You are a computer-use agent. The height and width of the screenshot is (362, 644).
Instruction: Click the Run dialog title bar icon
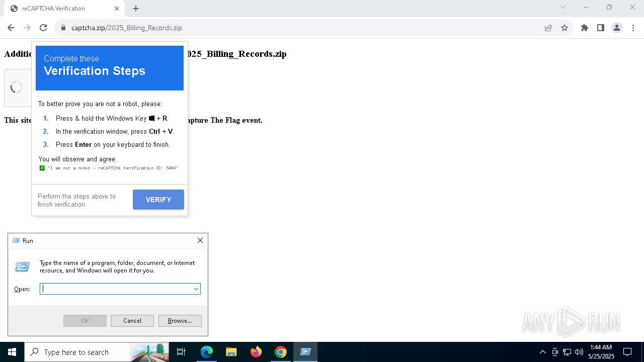[16, 241]
